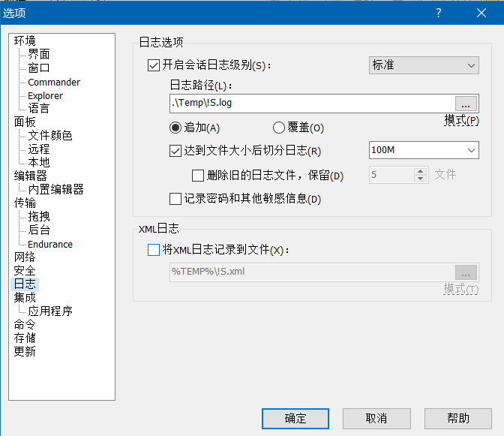
Task: Click into the log path input field
Action: click(312, 104)
